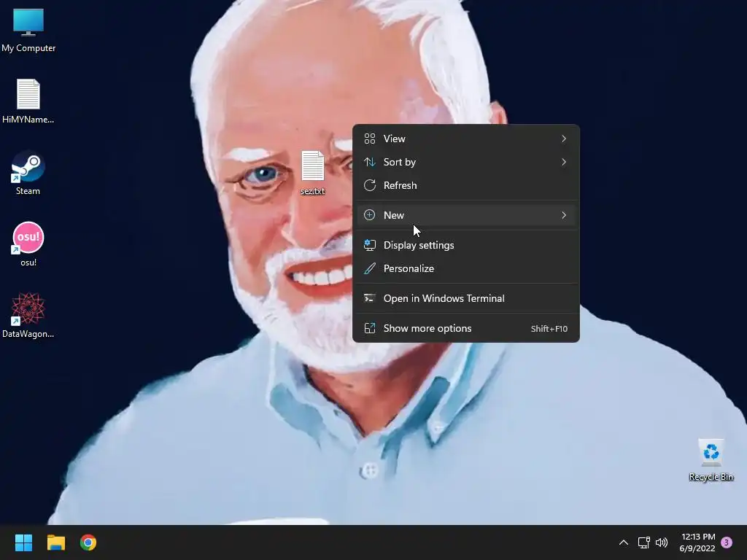Click the plus circle icon beside New
This screenshot has width=747, height=560.
coord(370,215)
